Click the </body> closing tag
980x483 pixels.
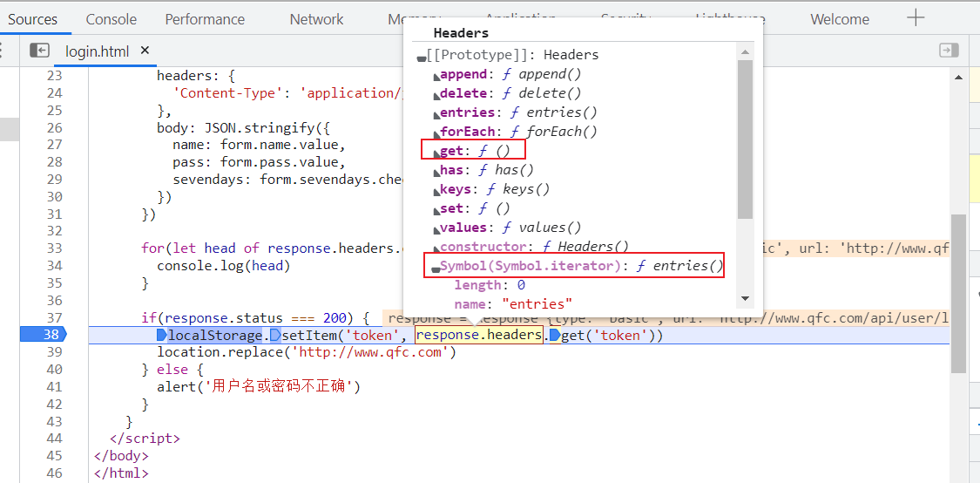click(x=120, y=455)
